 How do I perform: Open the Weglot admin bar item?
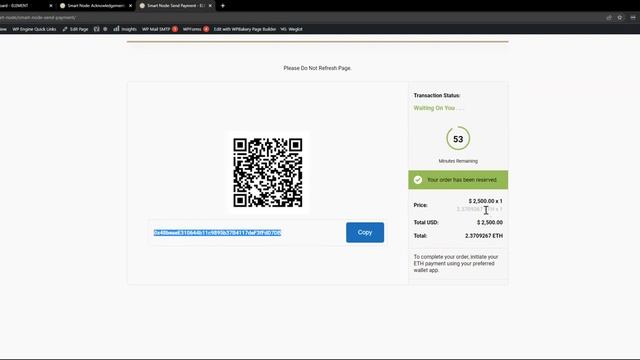291,29
